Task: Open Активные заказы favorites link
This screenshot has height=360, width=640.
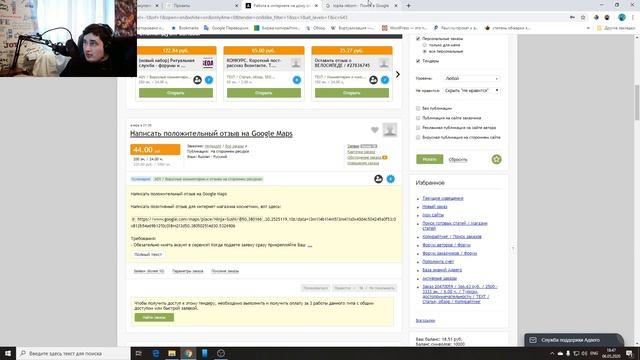Action: pos(440,278)
